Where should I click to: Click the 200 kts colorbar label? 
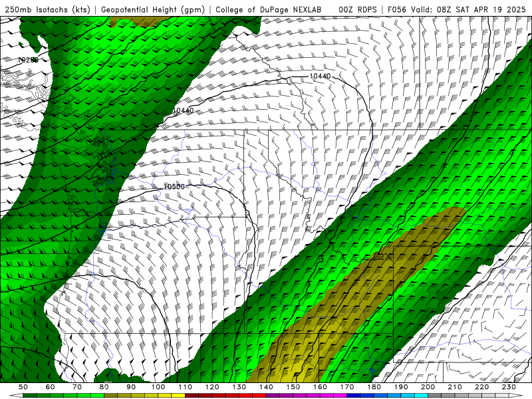[x=428, y=387]
